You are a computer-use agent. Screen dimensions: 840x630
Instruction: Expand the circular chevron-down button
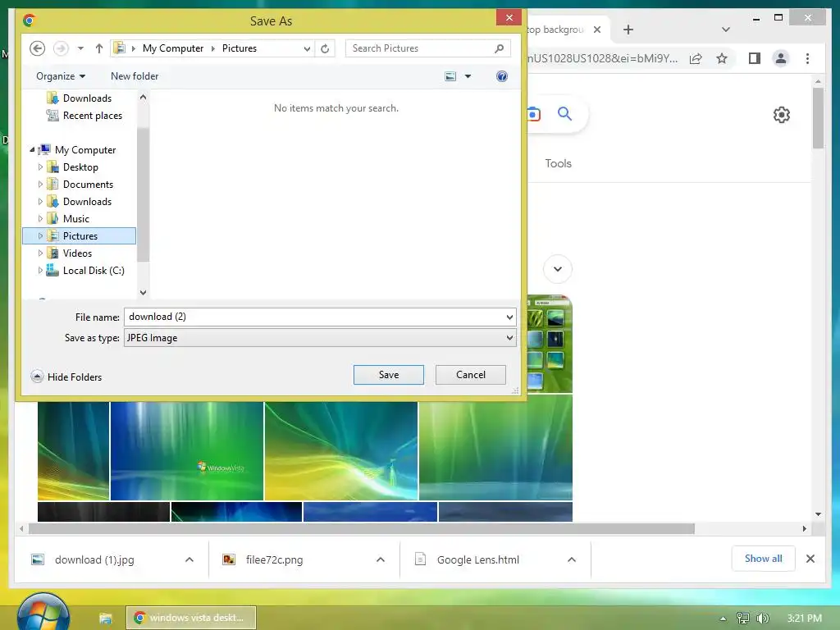pyautogui.click(x=558, y=269)
